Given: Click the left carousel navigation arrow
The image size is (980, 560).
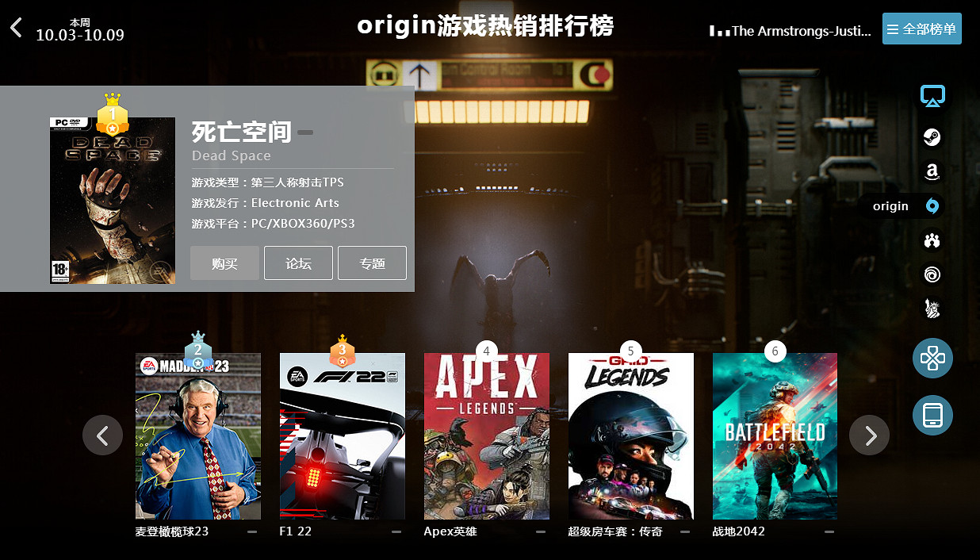Looking at the screenshot, I should tap(102, 435).
